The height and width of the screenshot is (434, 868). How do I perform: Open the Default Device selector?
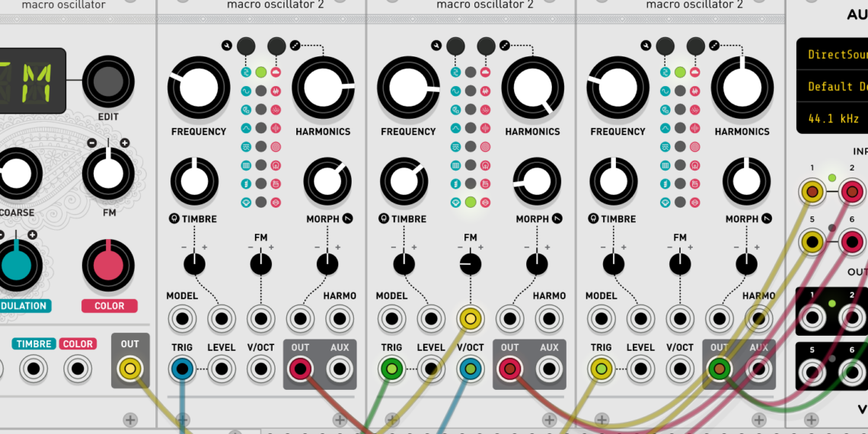pyautogui.click(x=834, y=87)
